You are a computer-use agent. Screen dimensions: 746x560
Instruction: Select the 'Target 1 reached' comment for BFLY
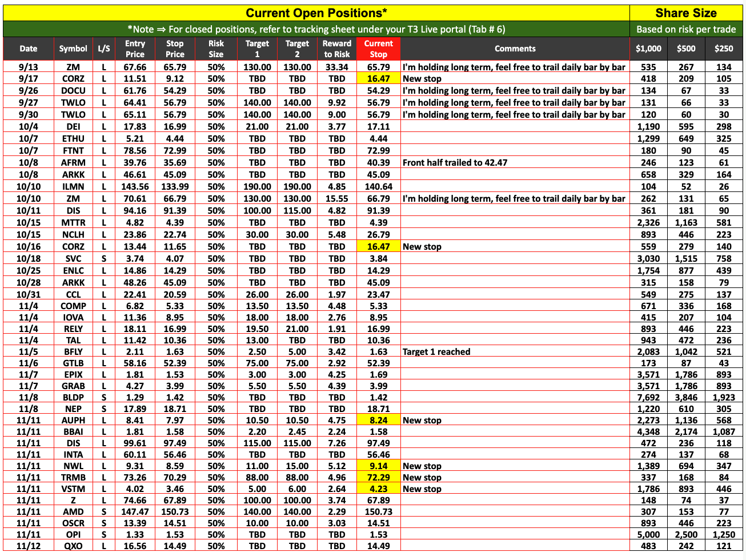436,352
